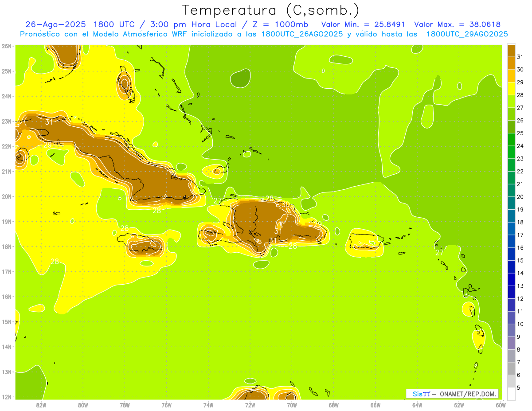The width and height of the screenshot is (532, 411).
Task: Click the Valor Max. = 38.0618 readout
Action: tap(458, 24)
